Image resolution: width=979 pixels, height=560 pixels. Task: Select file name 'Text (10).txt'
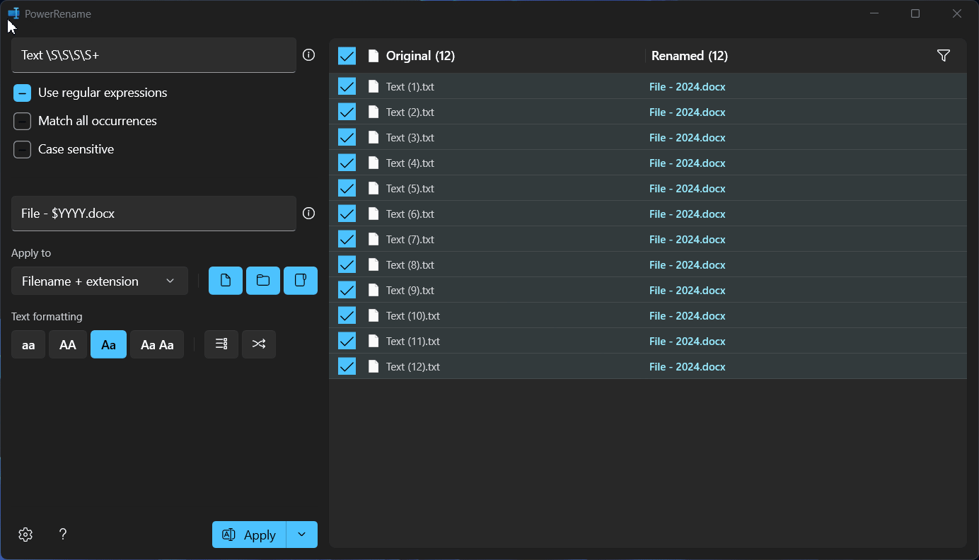coord(413,316)
